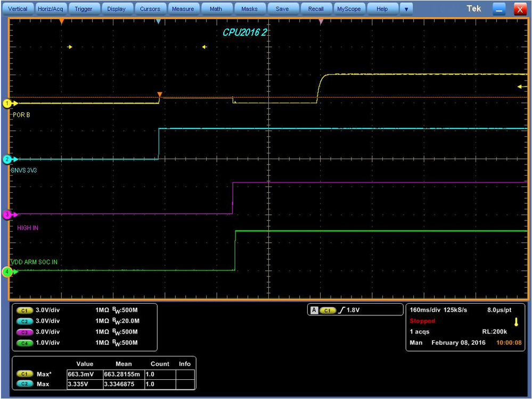Click the Recall button
The image size is (532, 399).
coord(316,9)
